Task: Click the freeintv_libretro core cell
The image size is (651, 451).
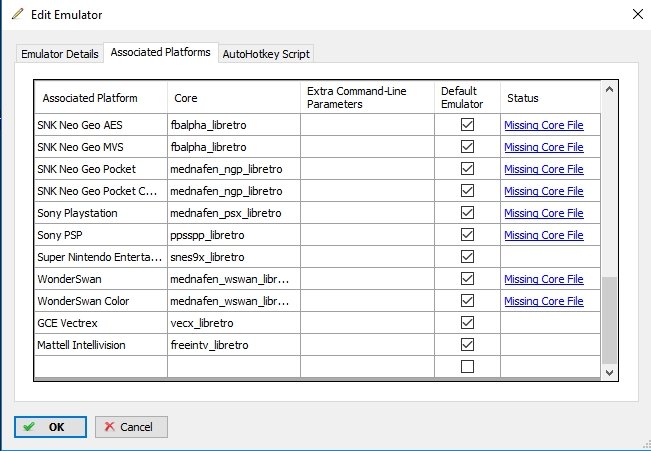Action: pyautogui.click(x=234, y=345)
